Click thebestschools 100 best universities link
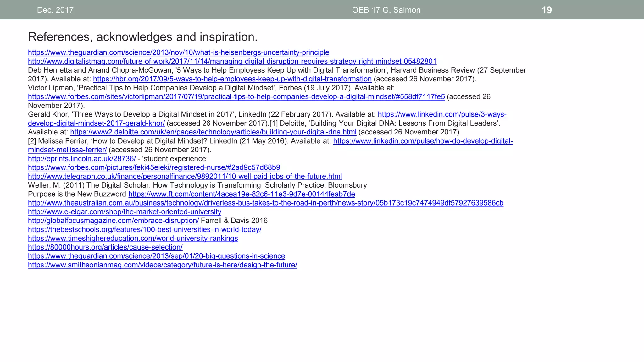The width and height of the screenshot is (644, 362). tap(145, 229)
